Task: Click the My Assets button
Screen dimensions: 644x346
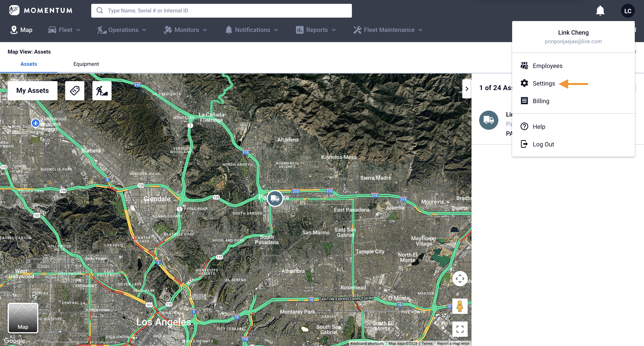Action: pos(33,90)
